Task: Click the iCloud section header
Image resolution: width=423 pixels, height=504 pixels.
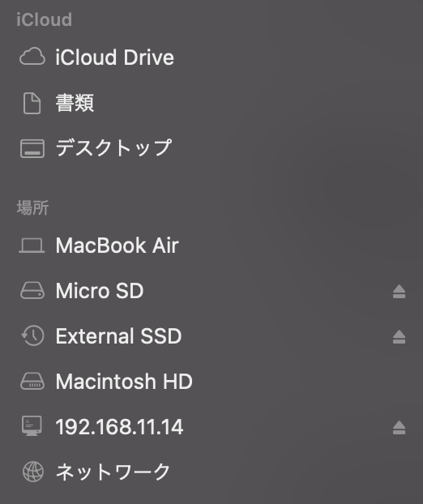Action: [x=44, y=19]
